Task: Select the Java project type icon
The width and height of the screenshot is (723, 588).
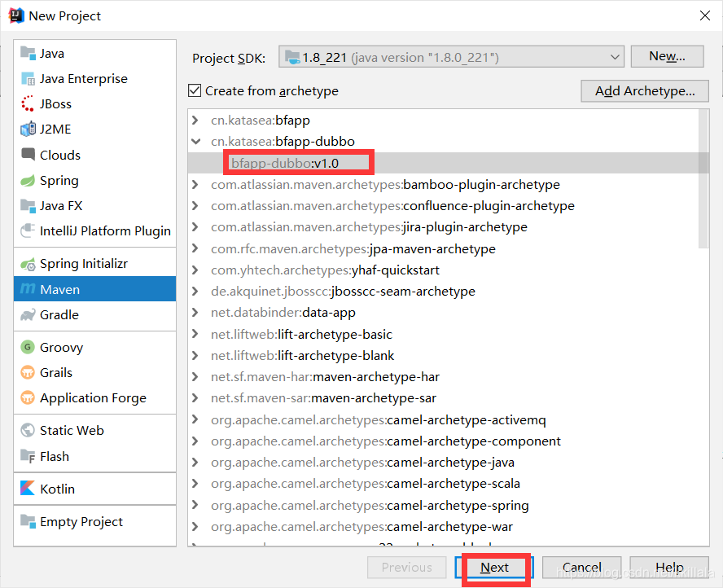Action: pyautogui.click(x=28, y=54)
